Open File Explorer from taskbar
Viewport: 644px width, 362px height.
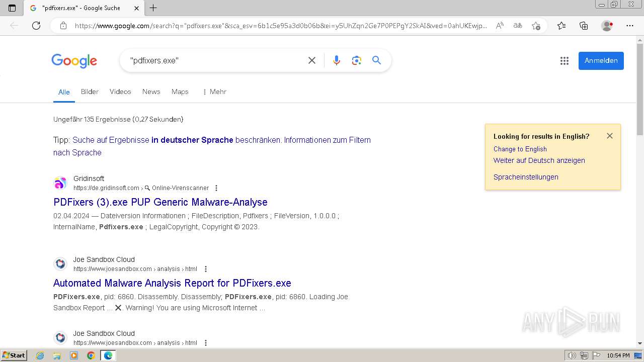(57, 355)
